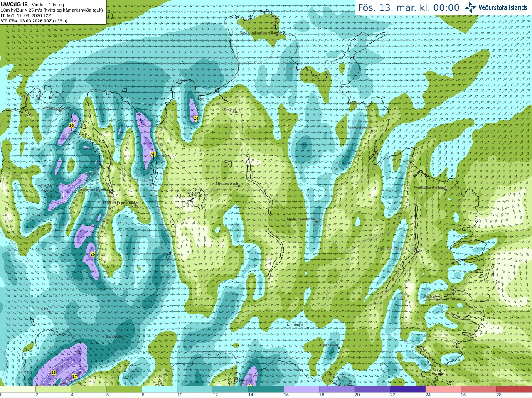Select the 16–18 m/s lilac legend swatch
This screenshot has width=532, height=398.
point(301,389)
